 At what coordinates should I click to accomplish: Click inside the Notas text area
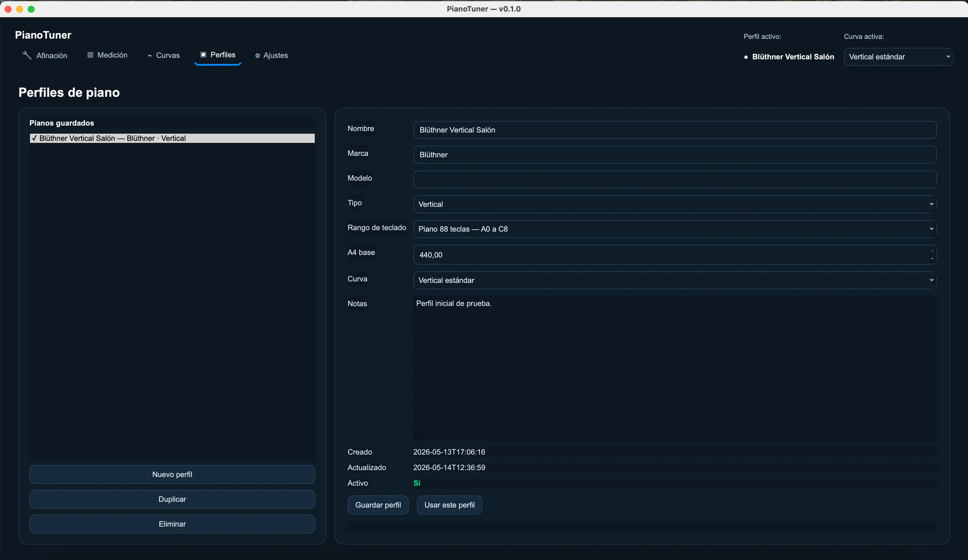675,368
